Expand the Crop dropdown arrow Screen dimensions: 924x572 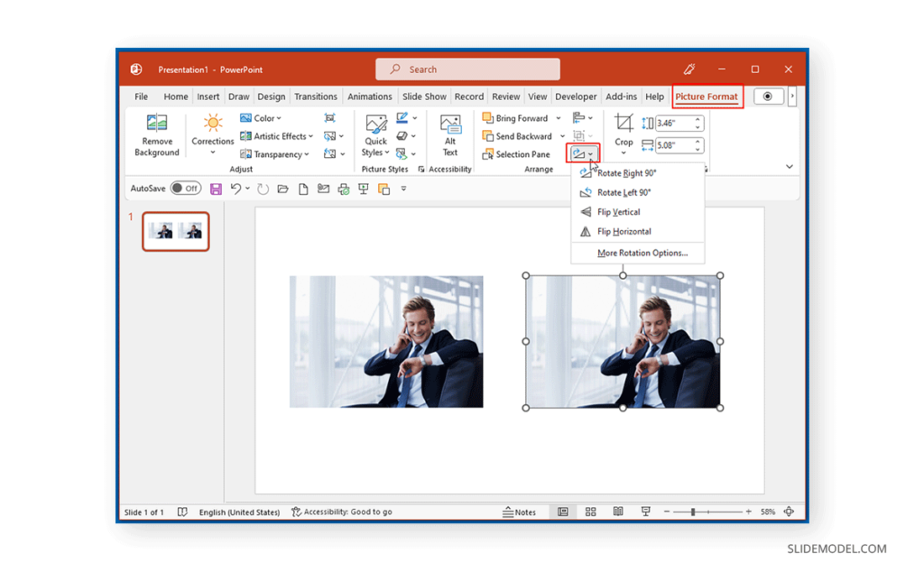point(624,153)
